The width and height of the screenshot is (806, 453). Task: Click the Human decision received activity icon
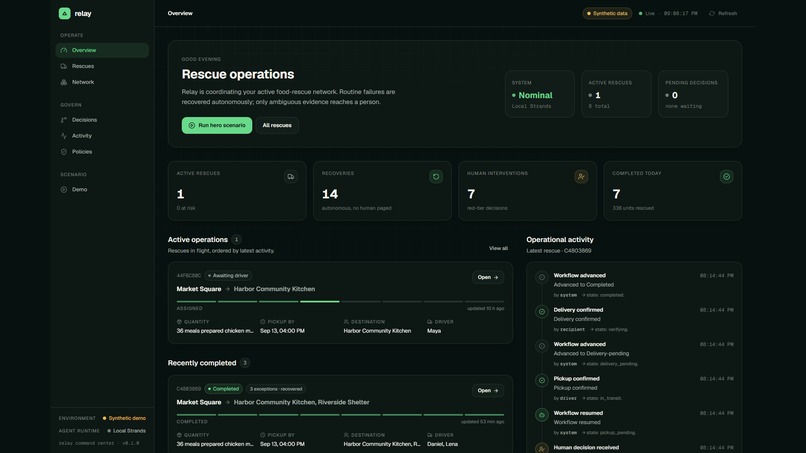[x=542, y=449]
